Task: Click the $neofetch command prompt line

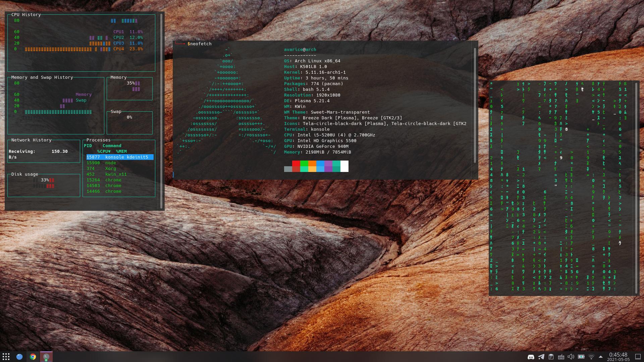Action: pos(200,44)
